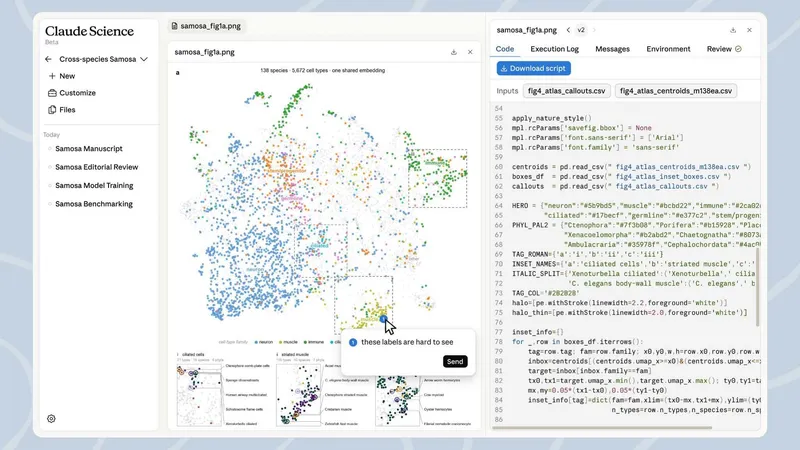
Task: Close the samosa_fig1a.png preview panel
Action: click(x=470, y=52)
